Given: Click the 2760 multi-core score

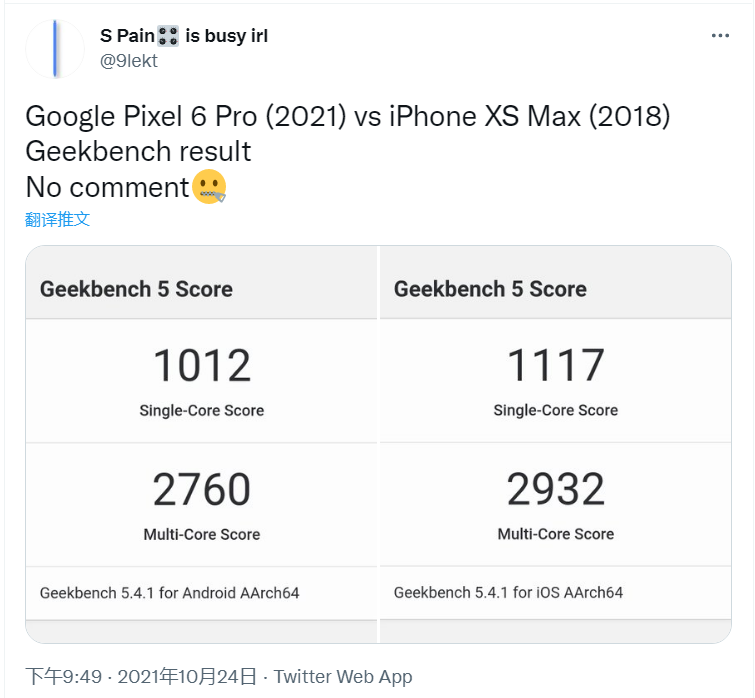Looking at the screenshot, I should [x=201, y=490].
